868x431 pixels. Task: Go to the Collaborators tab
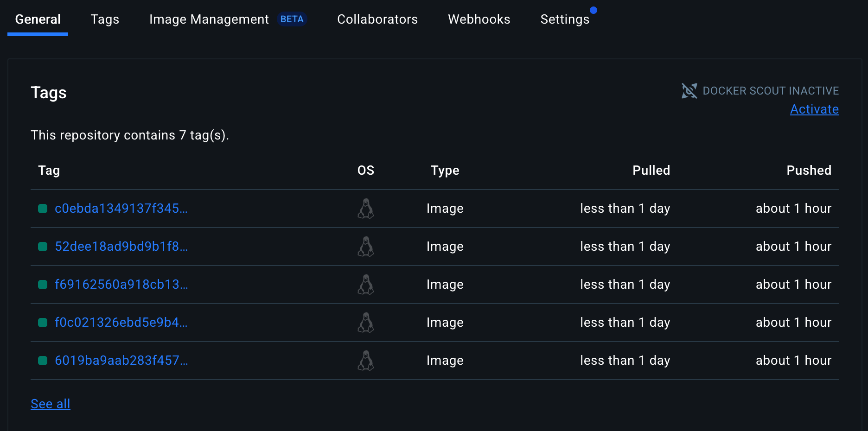[377, 19]
